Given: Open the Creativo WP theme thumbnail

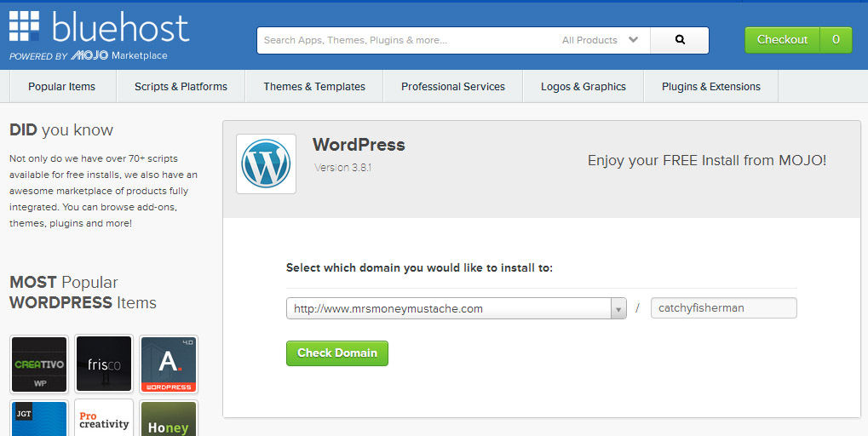Looking at the screenshot, I should [39, 364].
